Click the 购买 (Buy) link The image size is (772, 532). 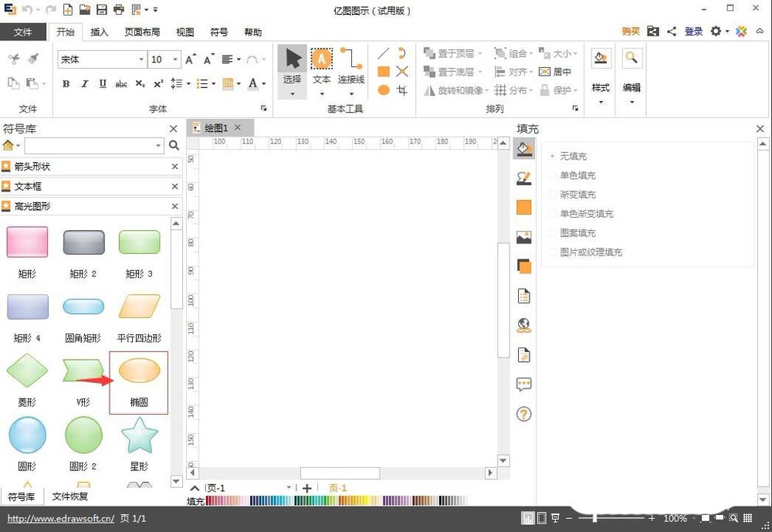point(630,32)
